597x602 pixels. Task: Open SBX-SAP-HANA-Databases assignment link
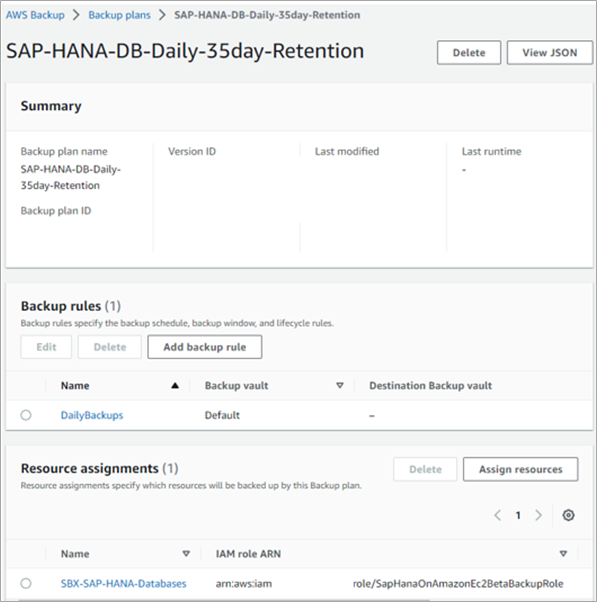[124, 584]
